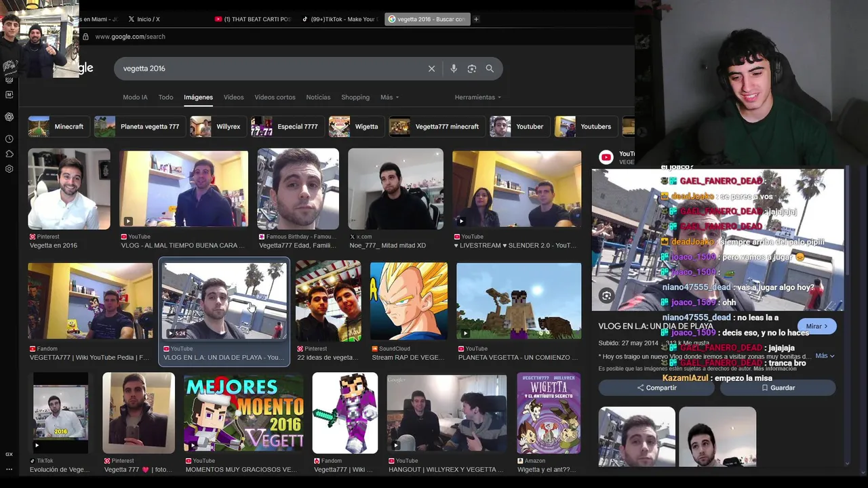Click the magnifying glass search button
The image size is (868, 488).
pos(490,68)
